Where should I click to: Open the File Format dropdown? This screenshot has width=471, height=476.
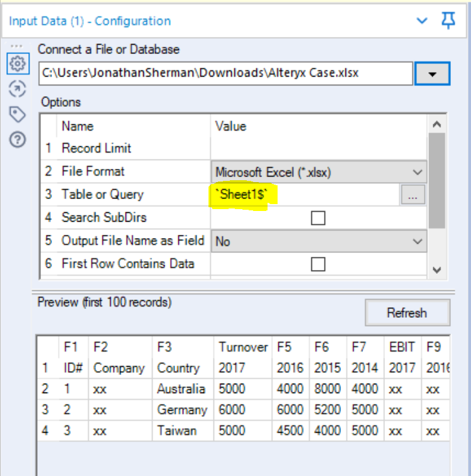click(x=318, y=171)
